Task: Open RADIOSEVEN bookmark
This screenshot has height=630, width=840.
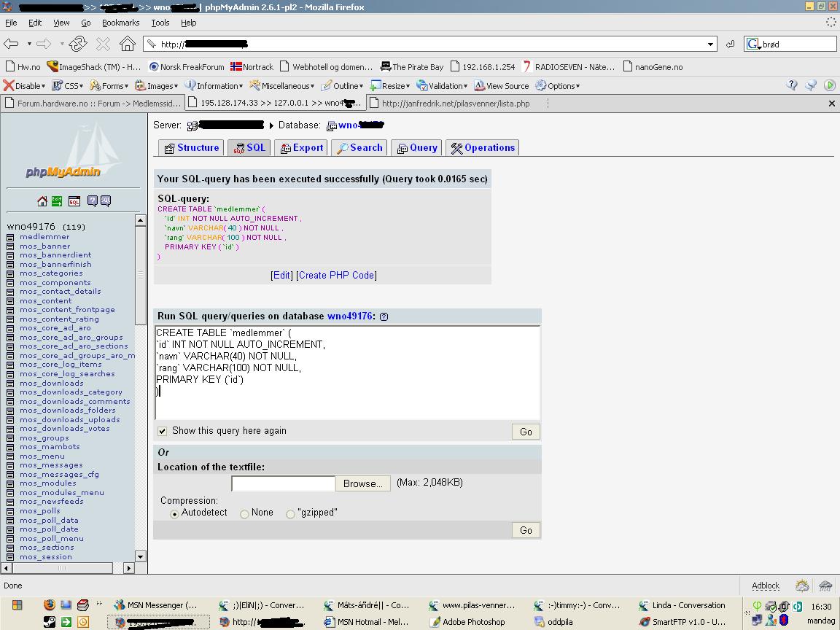Action: [568, 67]
